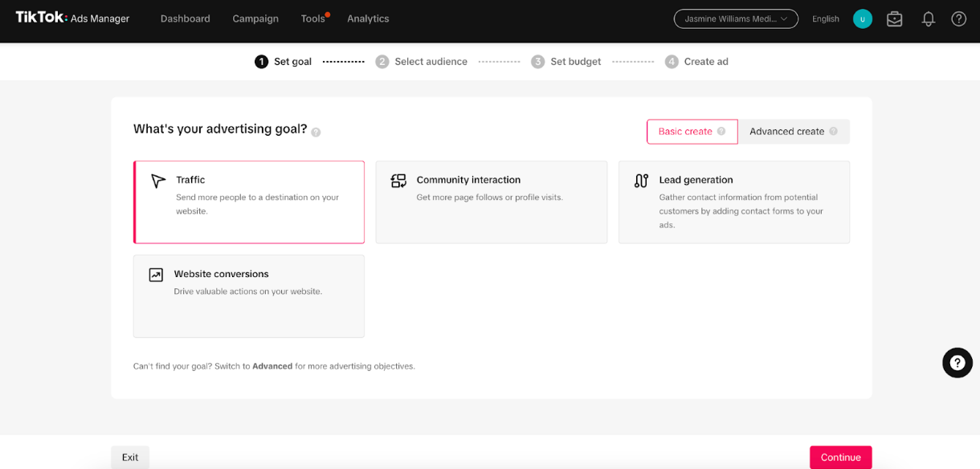Click the TikTok Ads Manager logo

pos(72,18)
